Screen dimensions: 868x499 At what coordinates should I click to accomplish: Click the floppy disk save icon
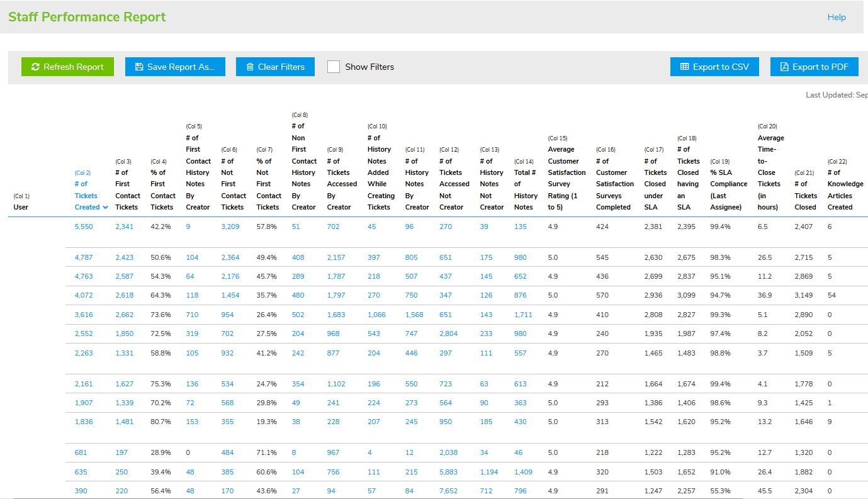139,67
